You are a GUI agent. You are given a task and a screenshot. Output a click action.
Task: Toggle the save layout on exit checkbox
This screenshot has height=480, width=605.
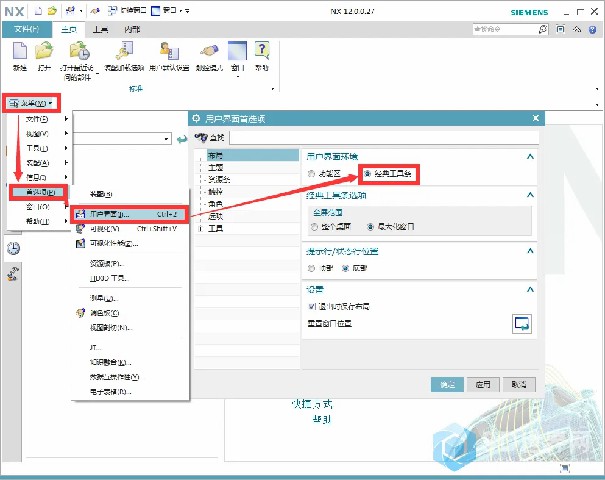point(312,306)
